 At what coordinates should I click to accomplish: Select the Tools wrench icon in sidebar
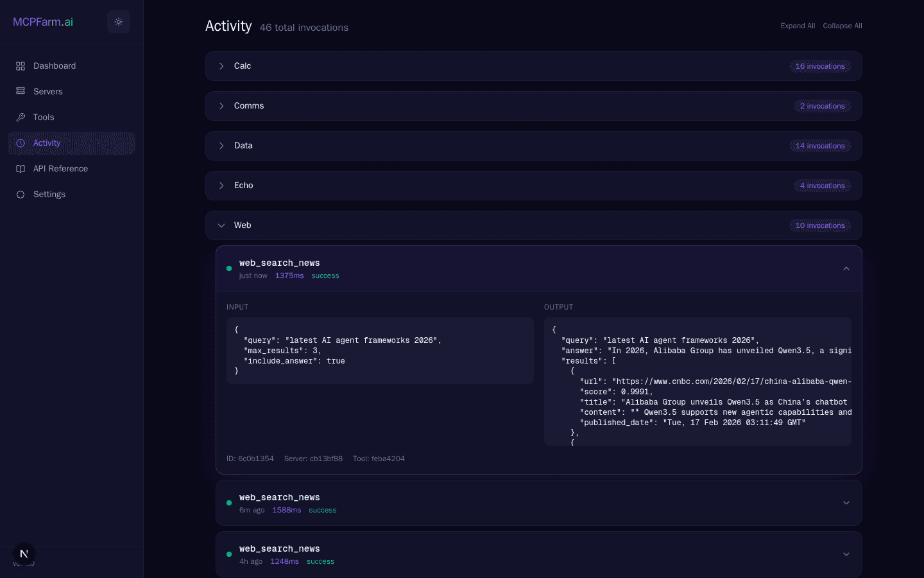point(21,117)
